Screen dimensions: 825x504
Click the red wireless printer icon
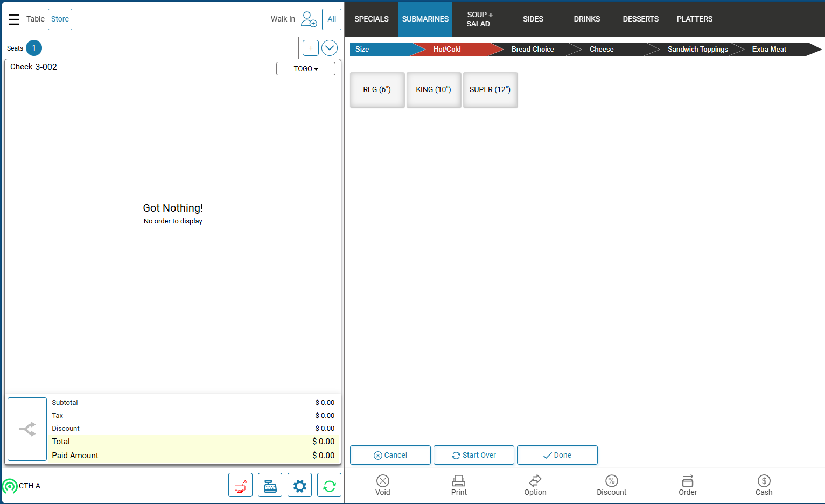coord(240,485)
